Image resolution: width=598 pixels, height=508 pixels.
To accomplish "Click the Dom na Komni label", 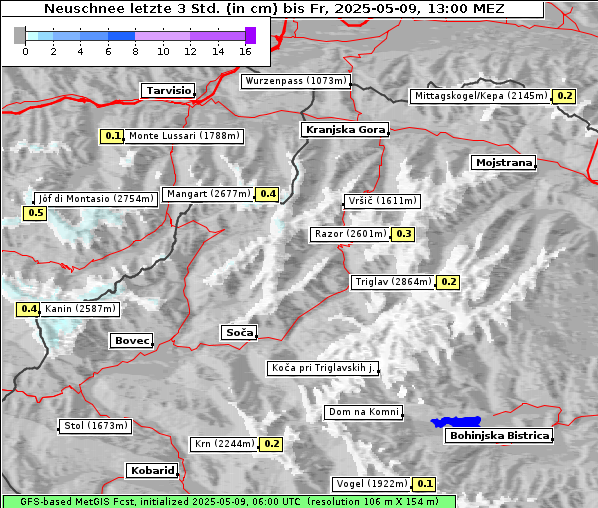I will point(364,412).
